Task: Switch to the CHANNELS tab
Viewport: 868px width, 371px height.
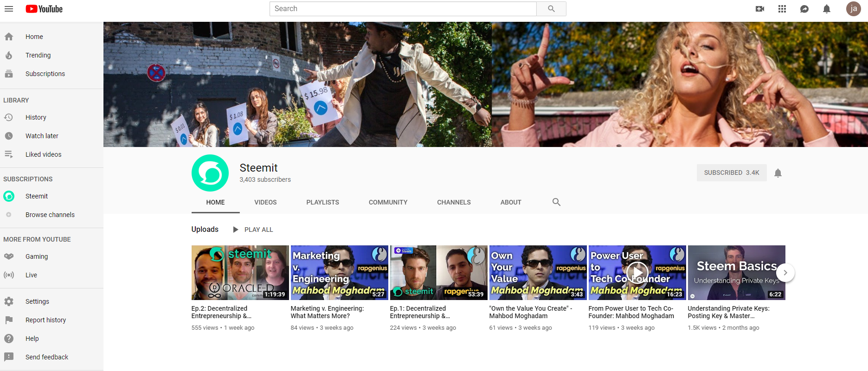Action: 454,202
